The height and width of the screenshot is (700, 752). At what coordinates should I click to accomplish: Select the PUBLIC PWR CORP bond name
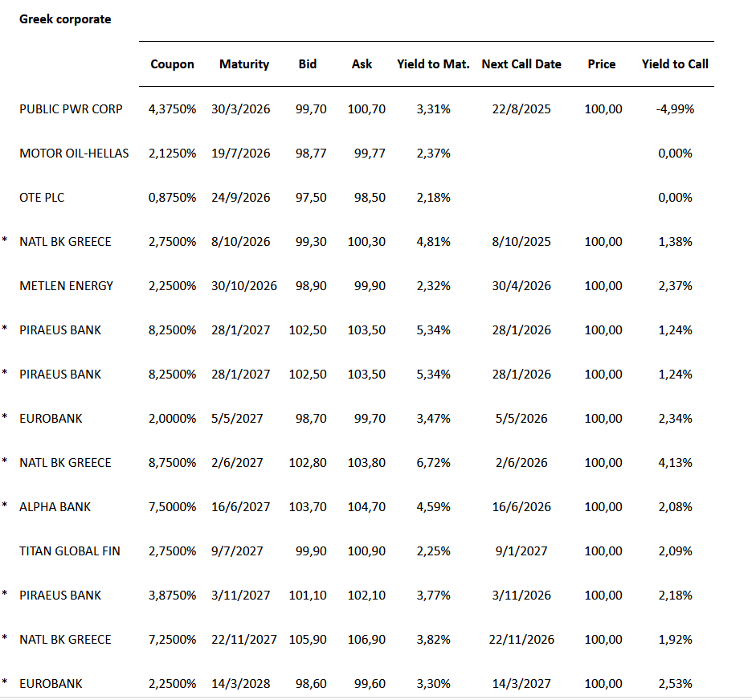(71, 108)
